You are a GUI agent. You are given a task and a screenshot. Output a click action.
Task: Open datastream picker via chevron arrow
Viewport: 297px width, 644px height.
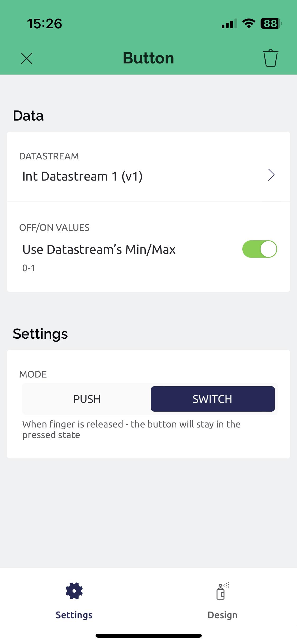tap(271, 175)
